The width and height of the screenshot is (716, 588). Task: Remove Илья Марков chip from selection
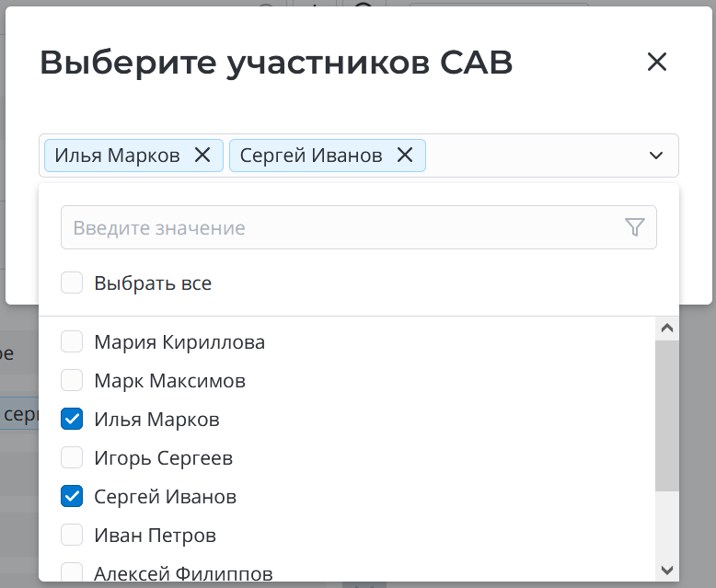(202, 156)
